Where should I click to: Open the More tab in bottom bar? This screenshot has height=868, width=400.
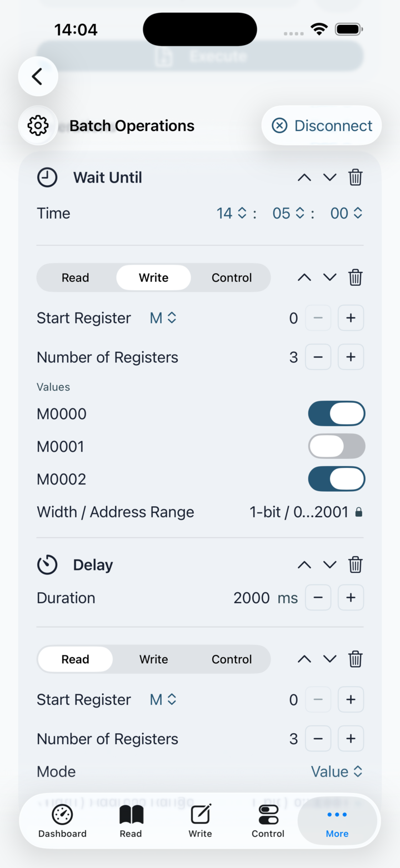click(337, 821)
